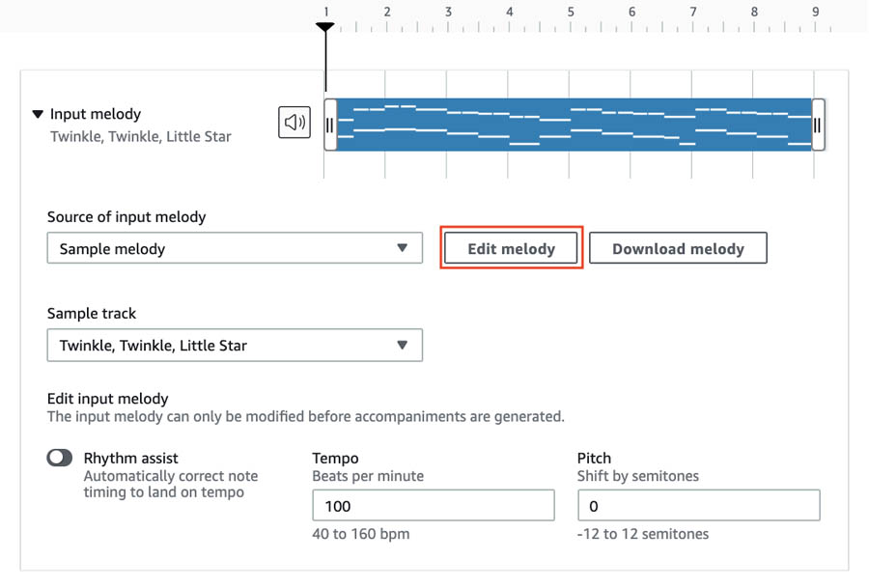Toggle the Rhythm assist switch
Screen dimensions: 869x588
tap(60, 458)
